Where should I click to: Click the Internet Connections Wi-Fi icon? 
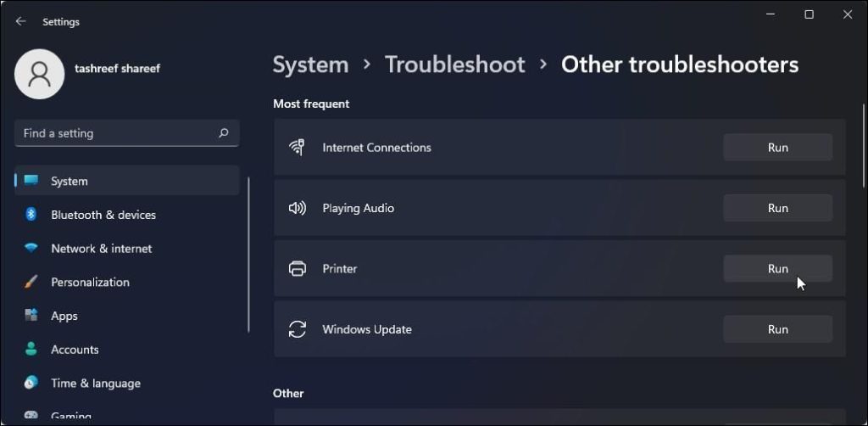pyautogui.click(x=298, y=148)
